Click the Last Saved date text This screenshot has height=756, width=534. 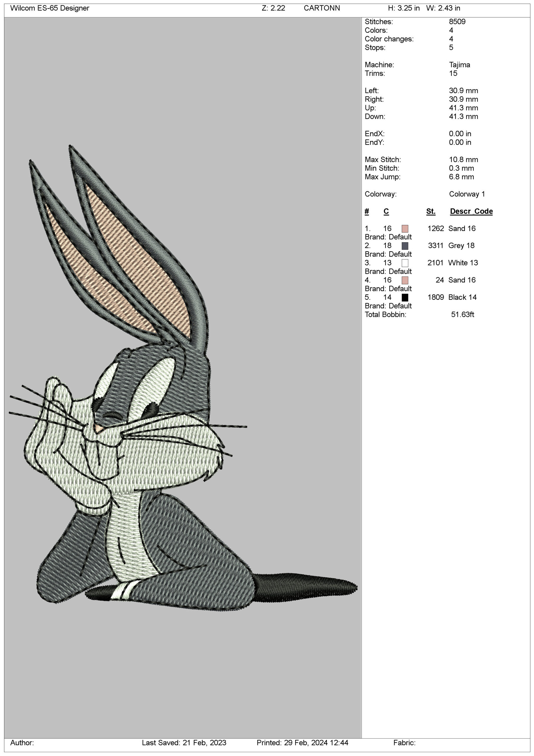[184, 742]
